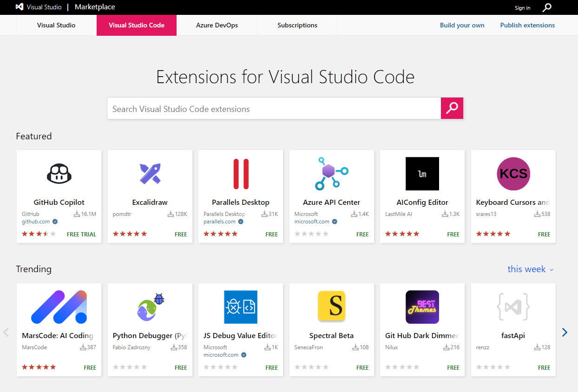Click the github.com publisher domain
Screen dimensions: 578x392
pos(36,222)
